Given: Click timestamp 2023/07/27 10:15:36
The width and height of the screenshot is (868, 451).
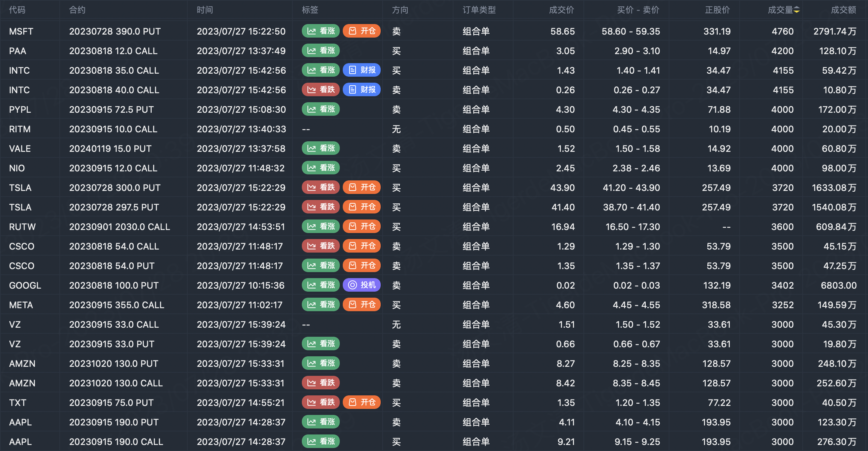Looking at the screenshot, I should click(x=241, y=285).
